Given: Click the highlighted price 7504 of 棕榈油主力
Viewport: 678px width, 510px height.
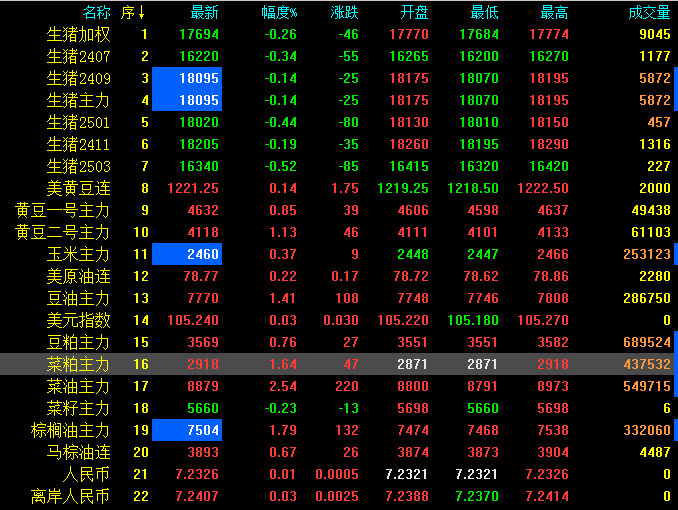Looking at the screenshot, I should pos(203,430).
